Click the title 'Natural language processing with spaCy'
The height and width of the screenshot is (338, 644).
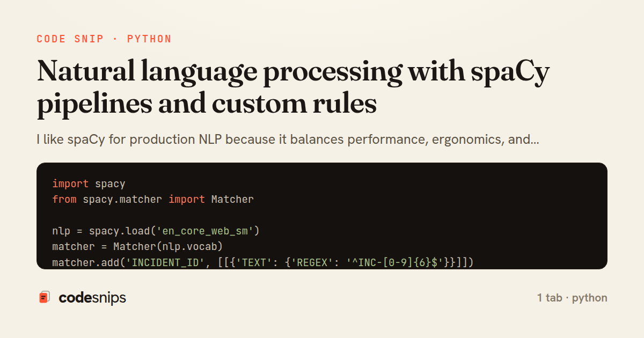click(x=294, y=72)
